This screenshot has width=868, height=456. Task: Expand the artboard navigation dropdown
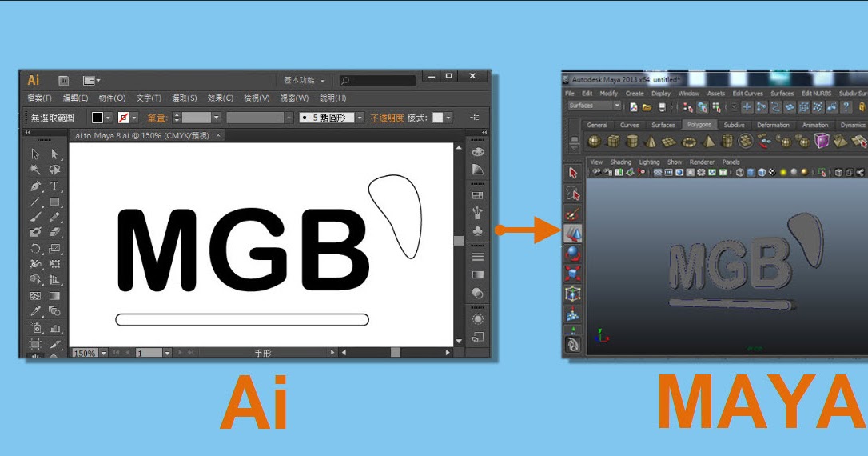[167, 353]
